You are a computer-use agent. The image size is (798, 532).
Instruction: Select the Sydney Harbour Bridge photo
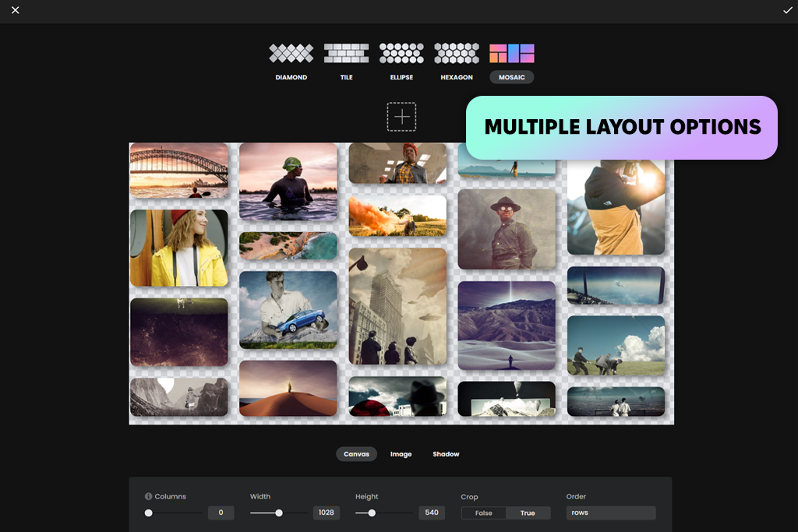(179, 171)
